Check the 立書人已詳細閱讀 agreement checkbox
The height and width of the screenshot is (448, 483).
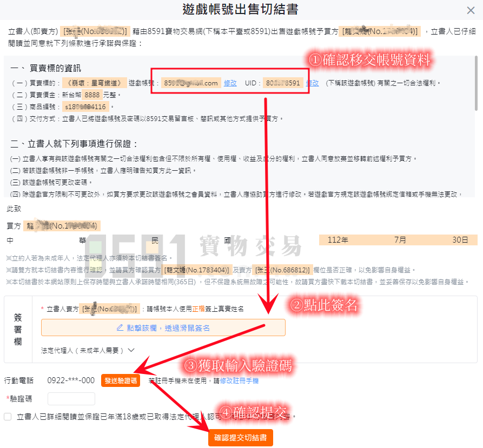8,417
